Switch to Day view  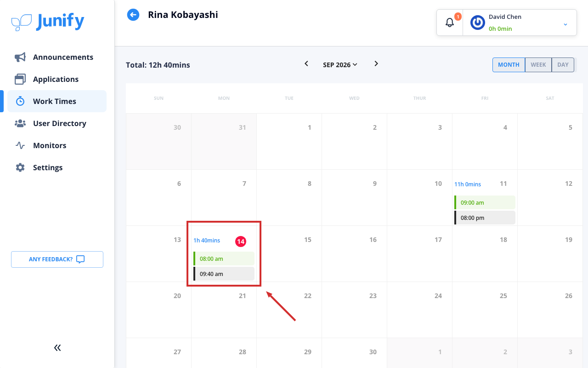(563, 65)
